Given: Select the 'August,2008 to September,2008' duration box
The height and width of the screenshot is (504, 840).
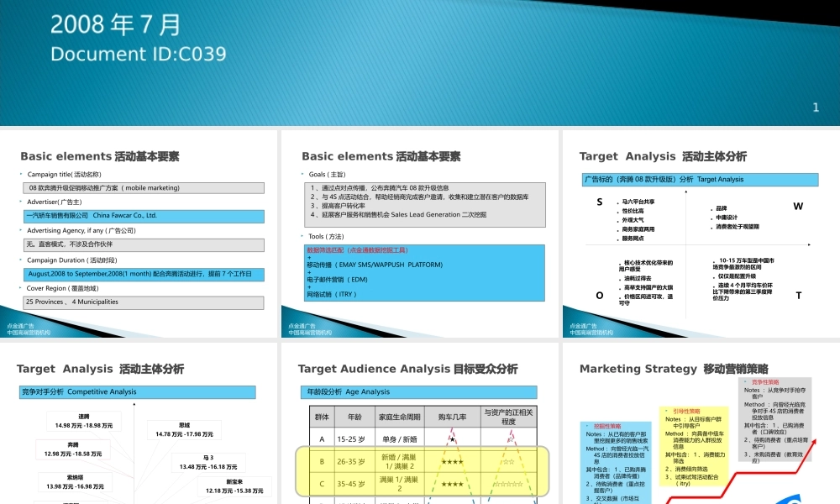Looking at the screenshot, I should click(144, 274).
